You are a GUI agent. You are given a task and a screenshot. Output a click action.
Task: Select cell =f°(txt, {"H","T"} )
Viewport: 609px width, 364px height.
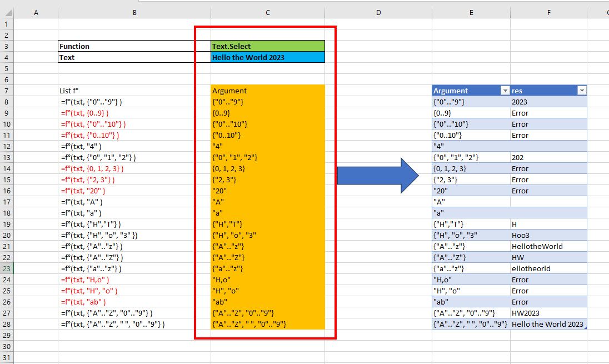pos(134,224)
